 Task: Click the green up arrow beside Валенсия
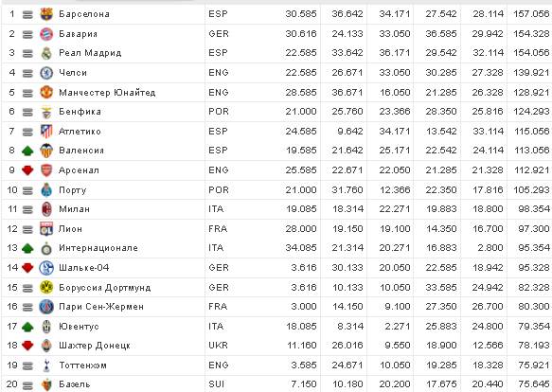pyautogui.click(x=27, y=151)
